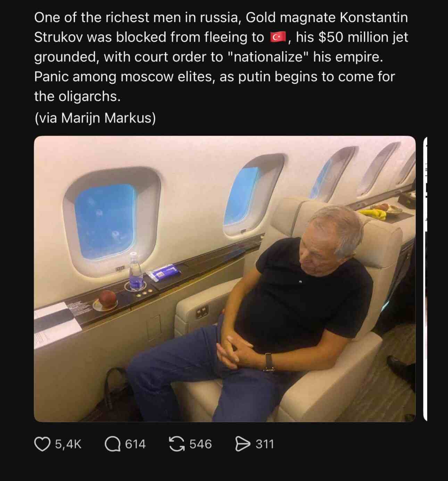Viewport: 448px width, 481px height.
Task: Tap the 546 reposts count
Action: point(200,444)
